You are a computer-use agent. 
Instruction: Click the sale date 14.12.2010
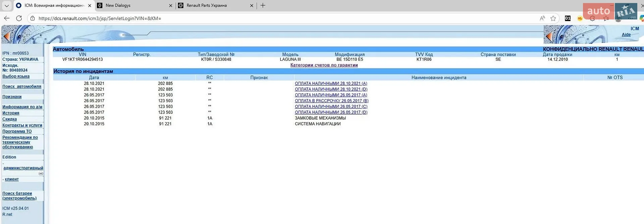557,59
